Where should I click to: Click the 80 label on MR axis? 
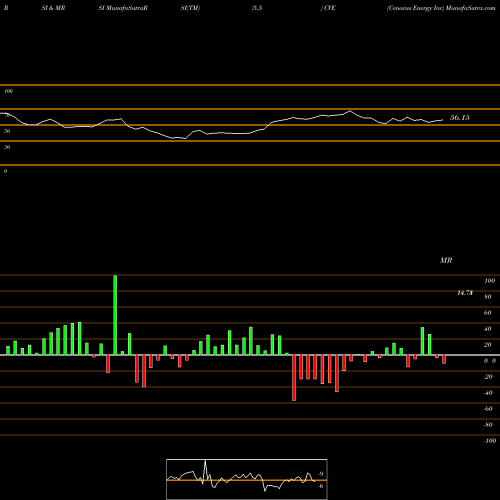coord(488,297)
